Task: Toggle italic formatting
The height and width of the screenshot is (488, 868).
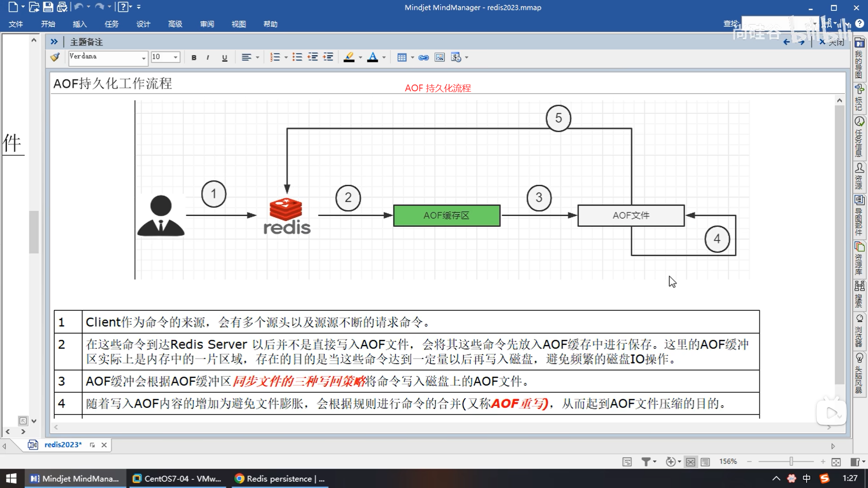Action: [x=208, y=57]
